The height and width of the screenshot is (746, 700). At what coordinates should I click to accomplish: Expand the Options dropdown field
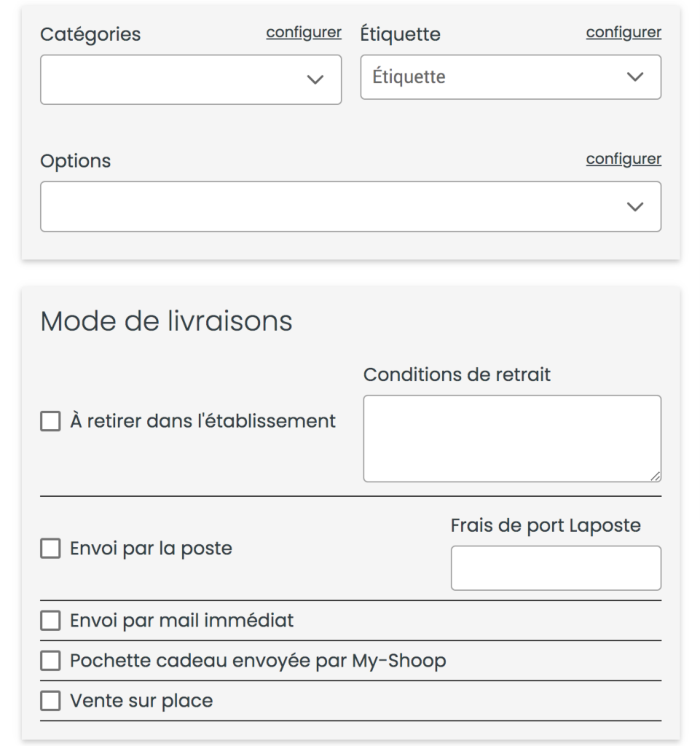pos(350,206)
